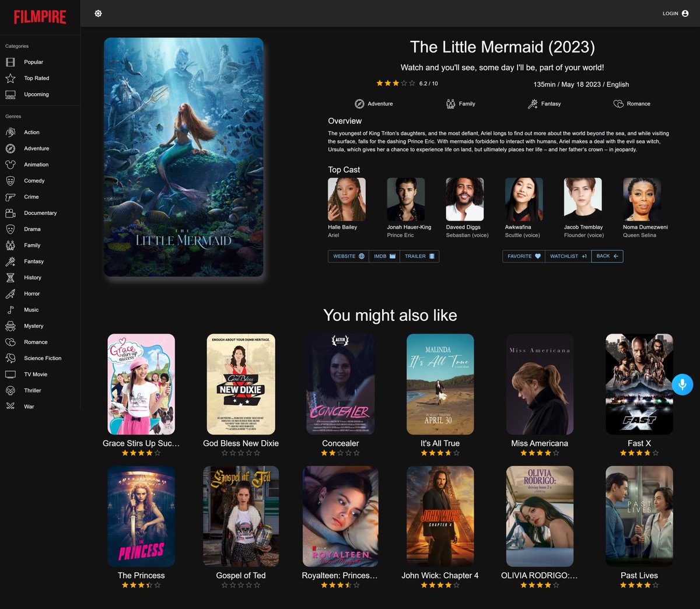Open Past Lives movie poster
The image size is (700, 609).
(639, 516)
